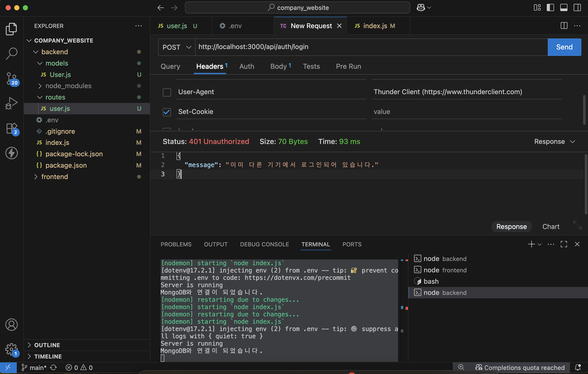This screenshot has width=588, height=374.
Task: Close the New Request tab
Action: click(x=339, y=26)
